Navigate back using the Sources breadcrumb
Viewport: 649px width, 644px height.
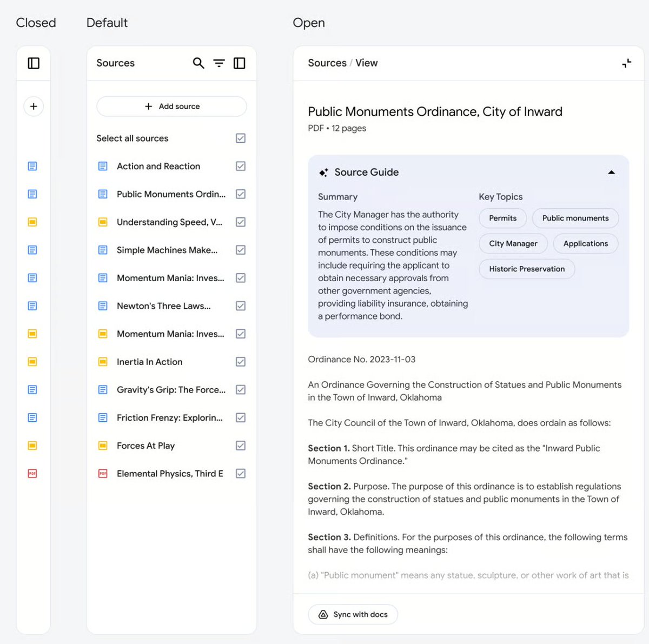327,63
